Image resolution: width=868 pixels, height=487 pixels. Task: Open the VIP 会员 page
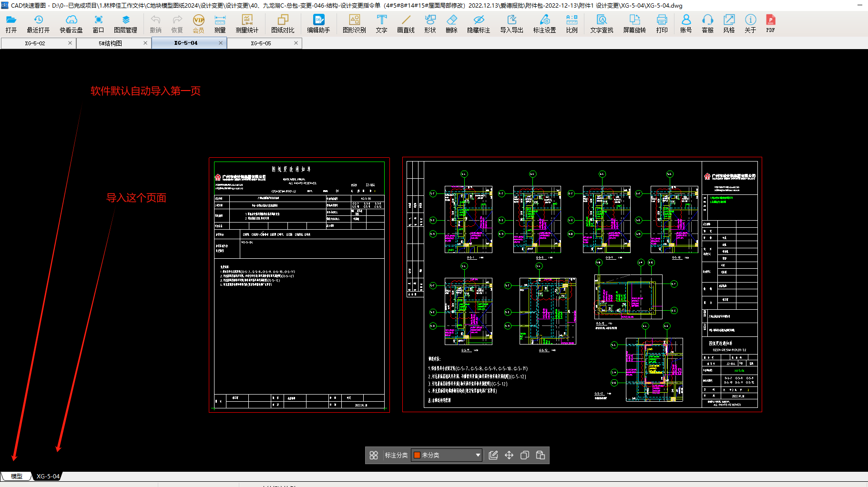point(198,23)
